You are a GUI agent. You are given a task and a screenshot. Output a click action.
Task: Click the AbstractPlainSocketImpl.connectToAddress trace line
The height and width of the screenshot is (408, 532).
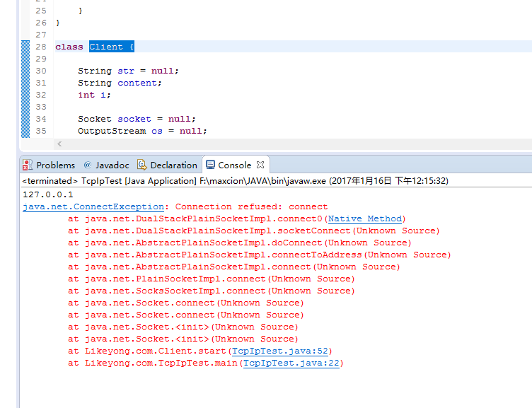pos(259,255)
